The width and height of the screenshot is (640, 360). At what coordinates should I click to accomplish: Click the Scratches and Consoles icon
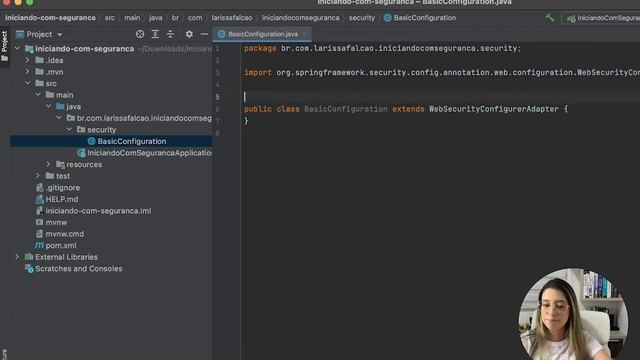[x=29, y=269]
